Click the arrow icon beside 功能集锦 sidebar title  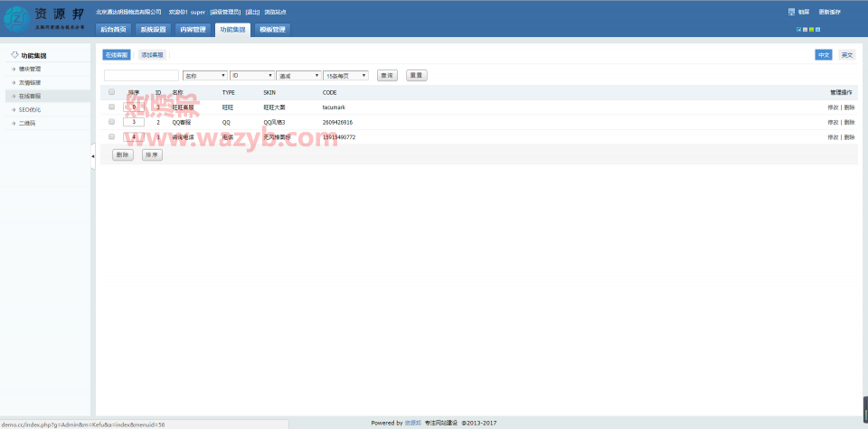tap(15, 55)
